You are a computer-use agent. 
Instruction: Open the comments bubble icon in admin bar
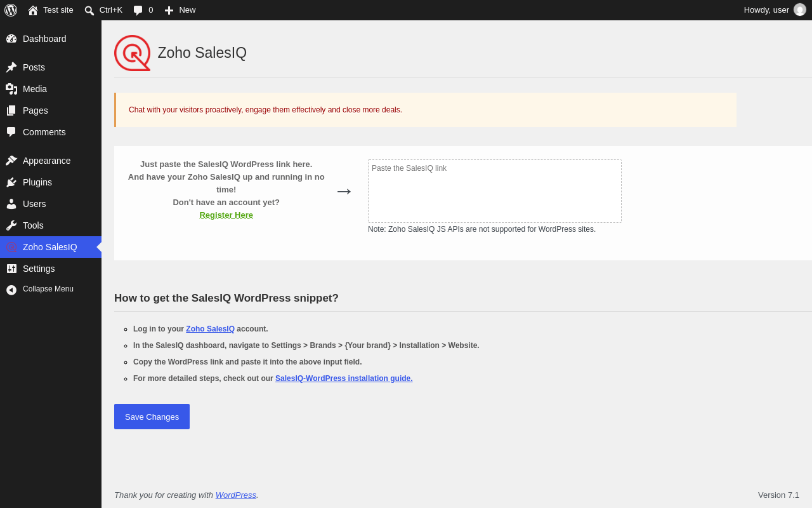pyautogui.click(x=138, y=10)
